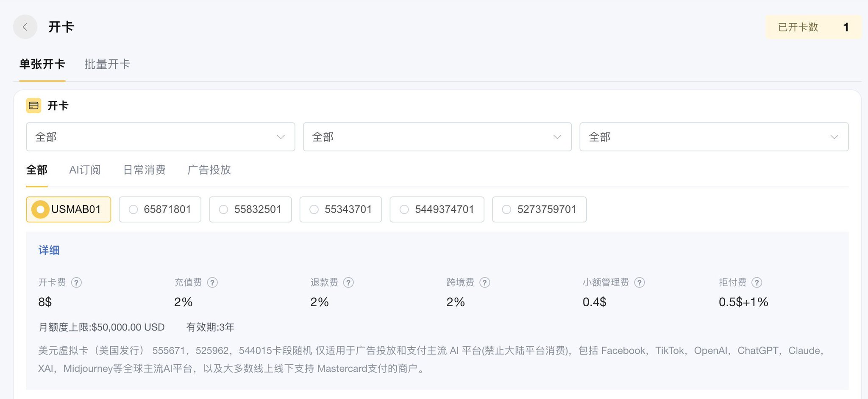Show help for 开卡费 fee
Viewport: 868px width, 399px height.
[x=76, y=282]
